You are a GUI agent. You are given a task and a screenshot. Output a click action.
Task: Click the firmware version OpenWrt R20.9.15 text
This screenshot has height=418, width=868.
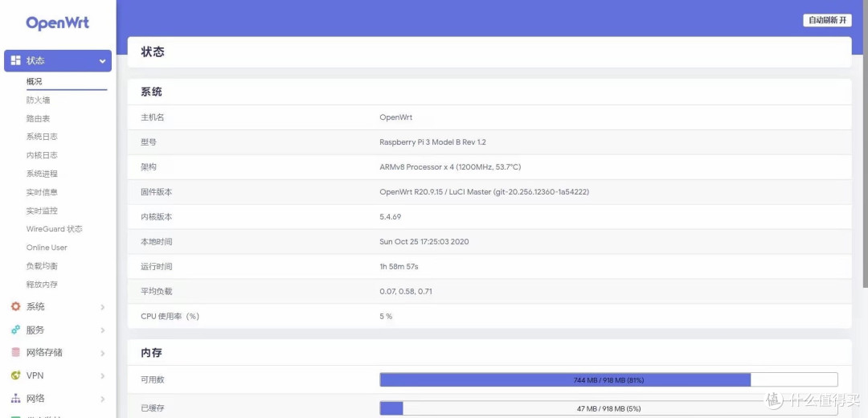pyautogui.click(x=484, y=192)
